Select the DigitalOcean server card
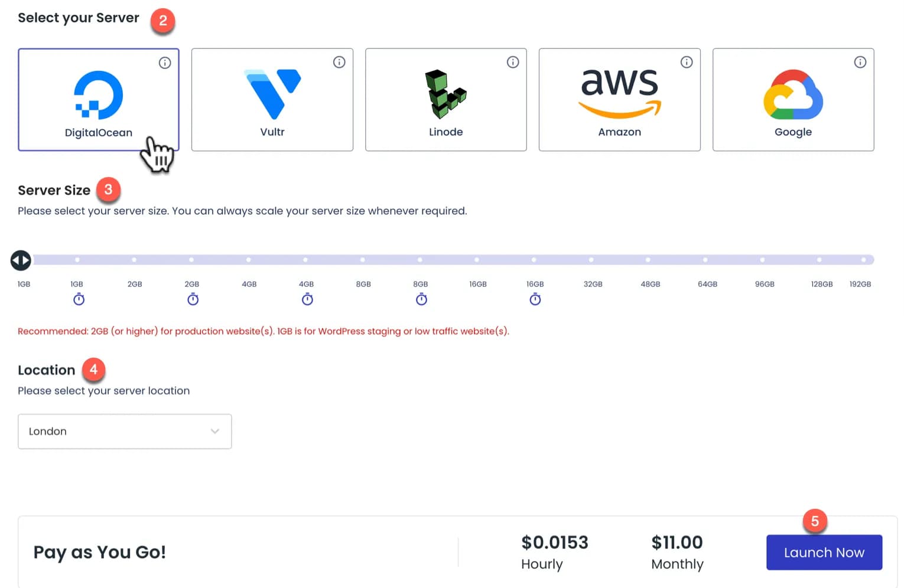904x588 pixels. tap(98, 100)
